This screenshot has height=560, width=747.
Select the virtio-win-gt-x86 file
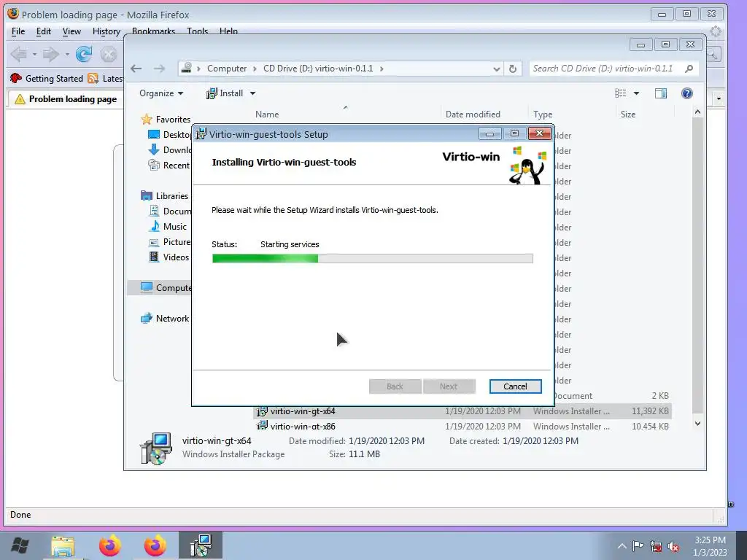point(462,426)
